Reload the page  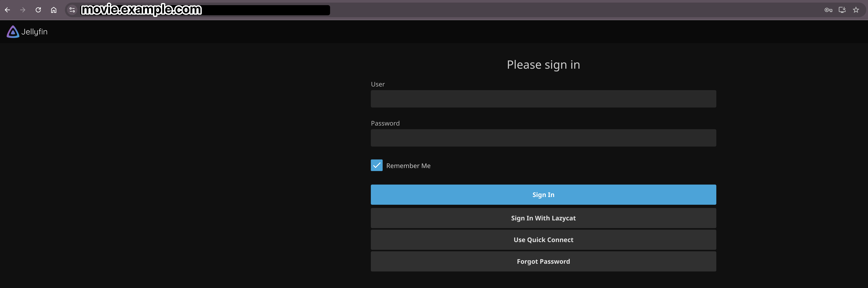[x=38, y=10]
